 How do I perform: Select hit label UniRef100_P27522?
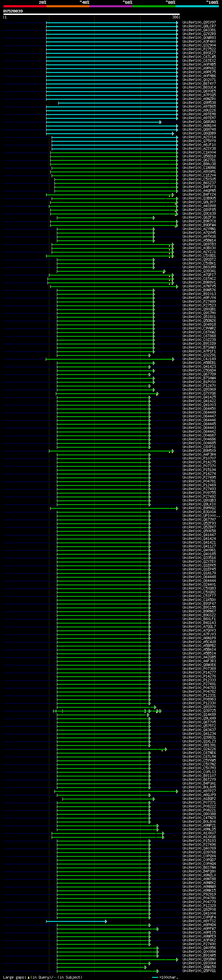point(199,49)
